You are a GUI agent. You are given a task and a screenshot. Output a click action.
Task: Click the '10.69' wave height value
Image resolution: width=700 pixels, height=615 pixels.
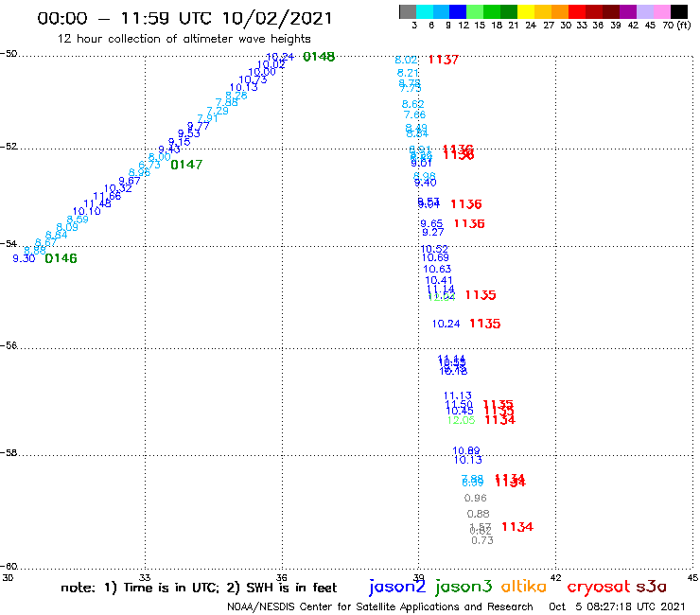(x=435, y=257)
